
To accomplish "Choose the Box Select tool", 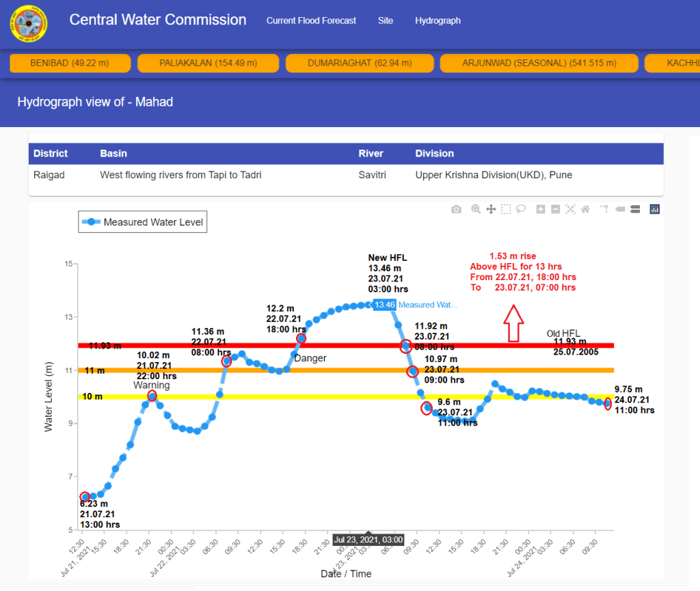I will point(506,209).
